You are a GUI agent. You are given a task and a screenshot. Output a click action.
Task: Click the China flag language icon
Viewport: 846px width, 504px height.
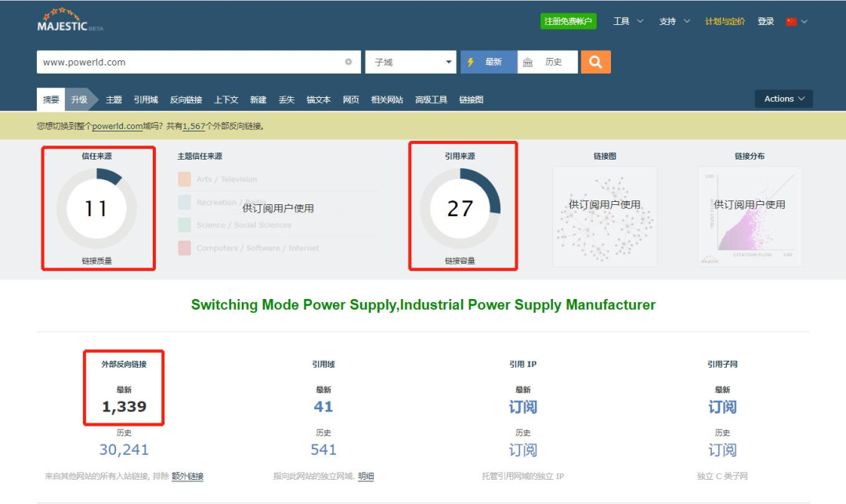(x=791, y=22)
